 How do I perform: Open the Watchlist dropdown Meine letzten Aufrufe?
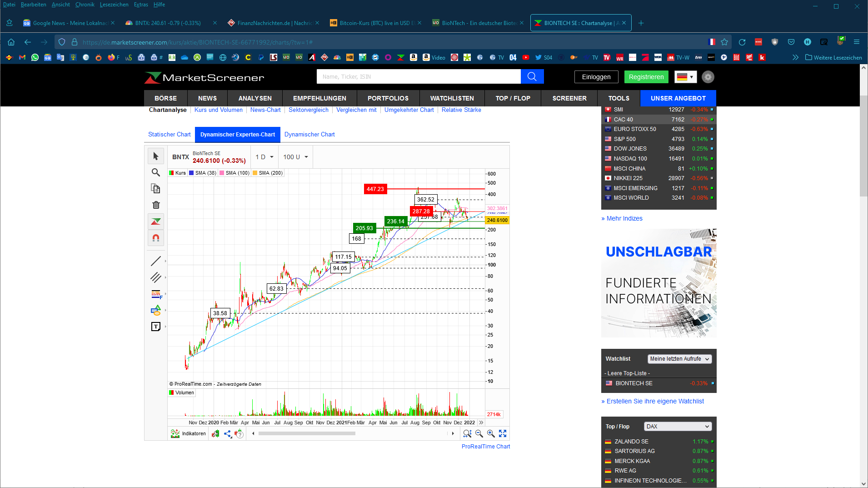pos(679,359)
